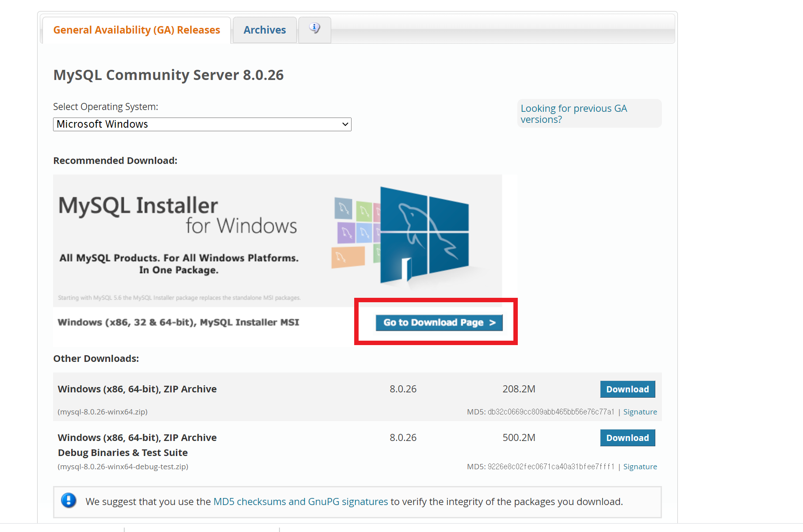
Task: Download the 208.2M ZIP Archive
Action: [x=627, y=389]
